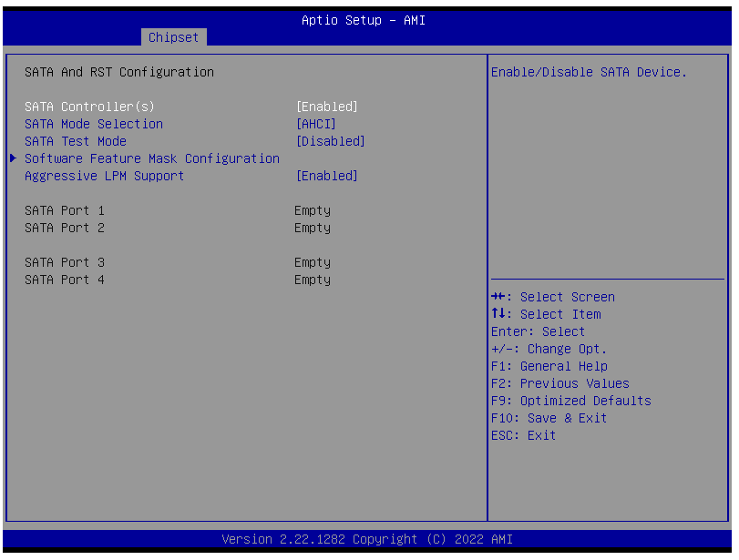Click the left-right arrows Select Screen hint

click(x=552, y=297)
